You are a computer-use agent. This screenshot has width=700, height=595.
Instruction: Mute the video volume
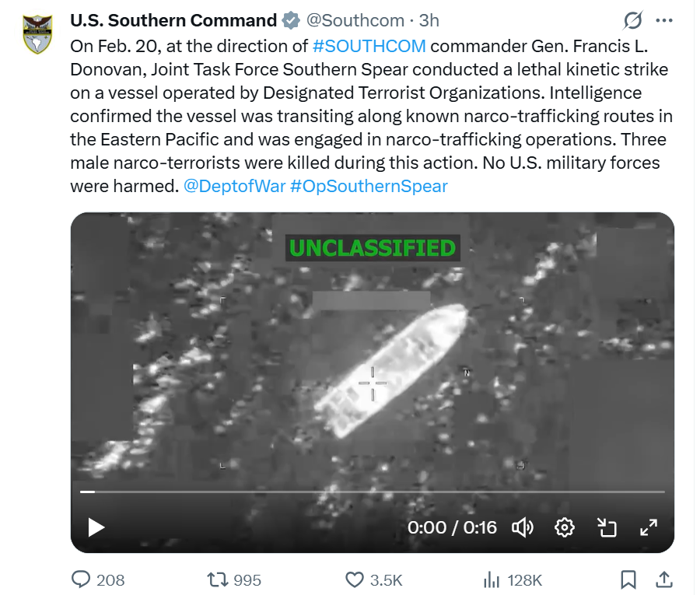click(522, 527)
